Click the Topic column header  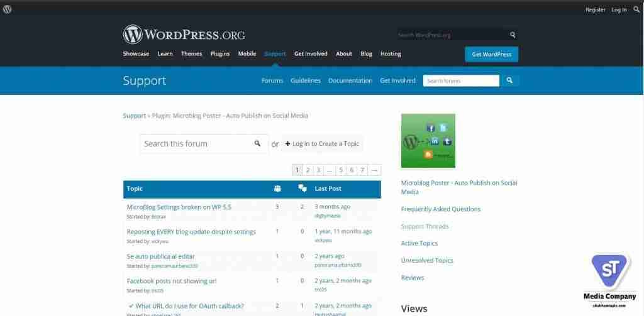click(x=135, y=188)
